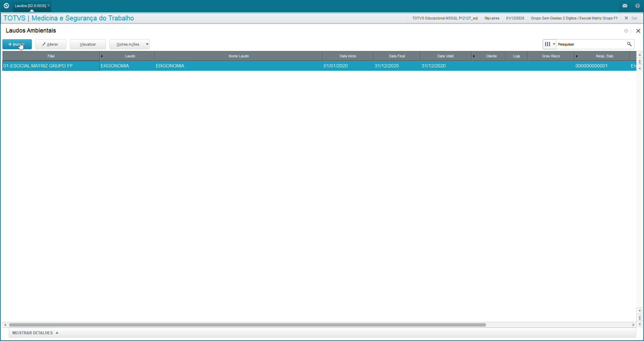Viewport: 644px width, 341px height.
Task: Click the horizontal scrollbar left arrow
Action: coord(5,325)
